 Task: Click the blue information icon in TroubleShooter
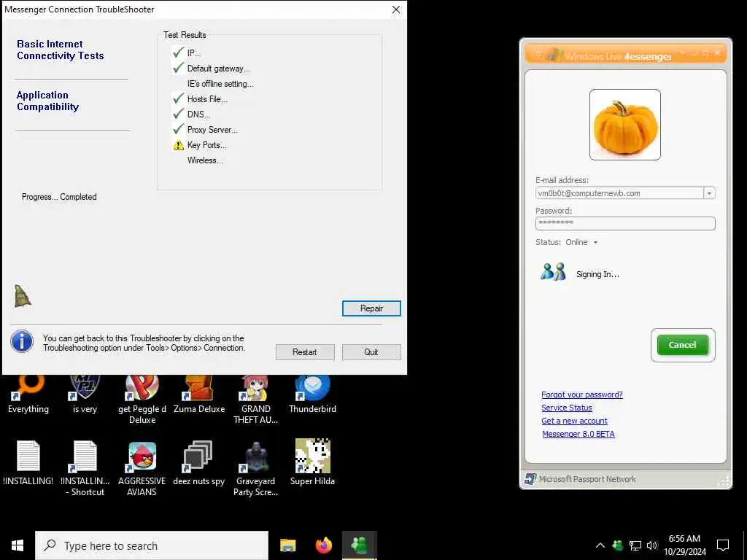click(22, 341)
